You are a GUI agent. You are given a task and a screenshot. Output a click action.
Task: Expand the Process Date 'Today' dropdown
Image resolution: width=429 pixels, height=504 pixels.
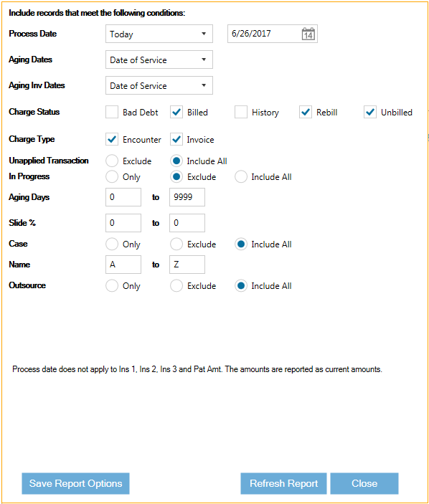click(159, 34)
